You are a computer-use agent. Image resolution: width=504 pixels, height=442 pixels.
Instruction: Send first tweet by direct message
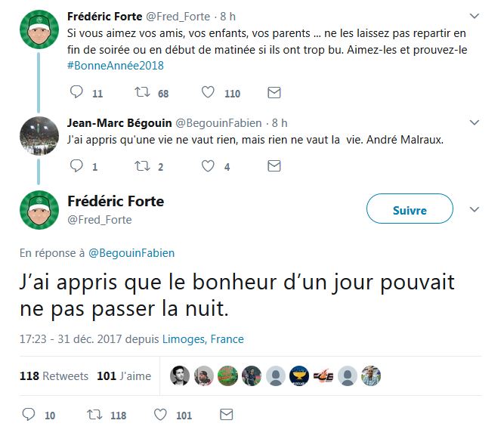point(274,93)
